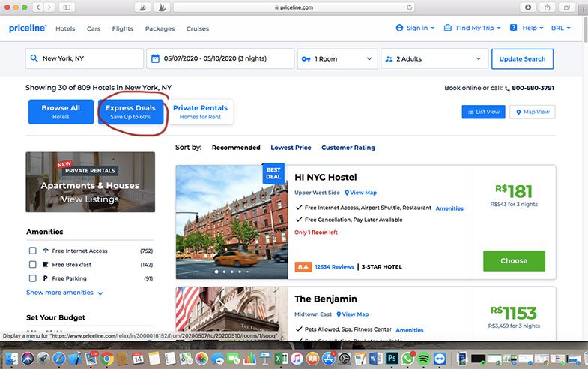Open Notes app in the dock
This screenshot has height=369, width=588.
click(x=154, y=358)
